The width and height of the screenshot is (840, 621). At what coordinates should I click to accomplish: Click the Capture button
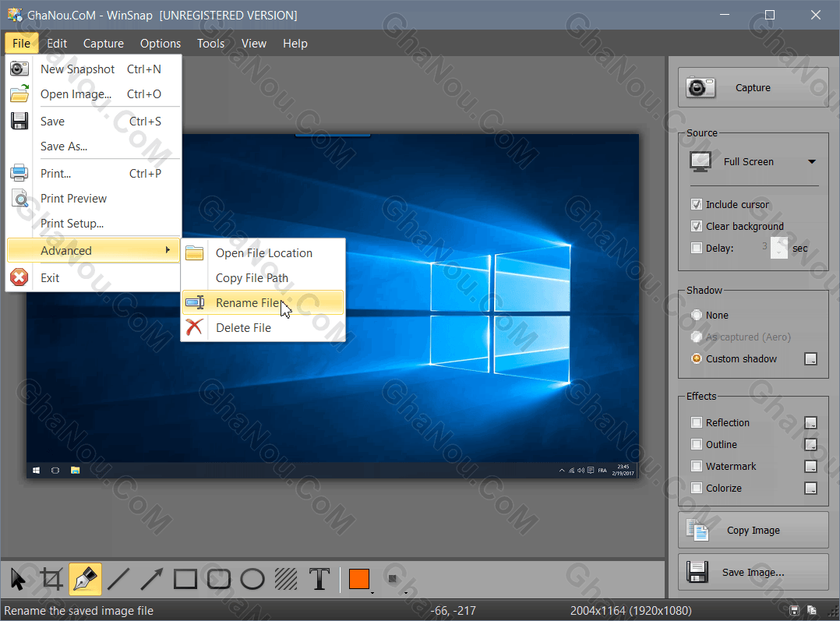tap(754, 87)
